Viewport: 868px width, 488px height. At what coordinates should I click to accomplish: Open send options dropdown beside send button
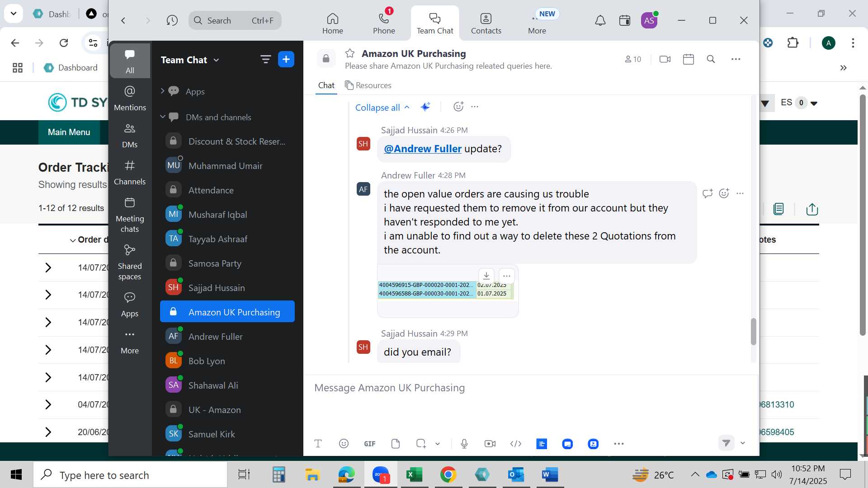pyautogui.click(x=743, y=443)
